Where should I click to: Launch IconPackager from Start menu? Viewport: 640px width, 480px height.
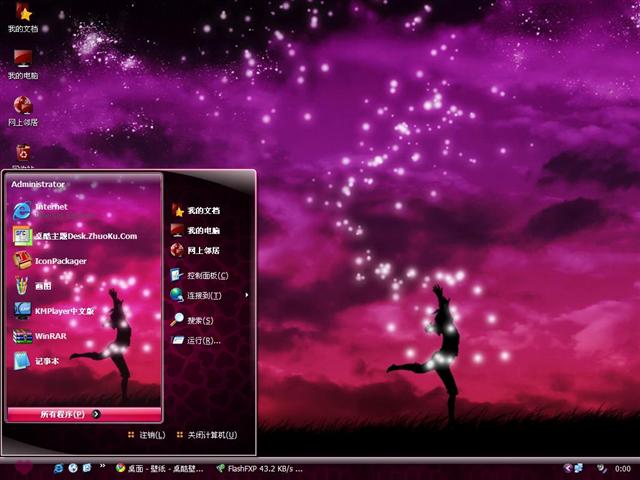[60, 261]
